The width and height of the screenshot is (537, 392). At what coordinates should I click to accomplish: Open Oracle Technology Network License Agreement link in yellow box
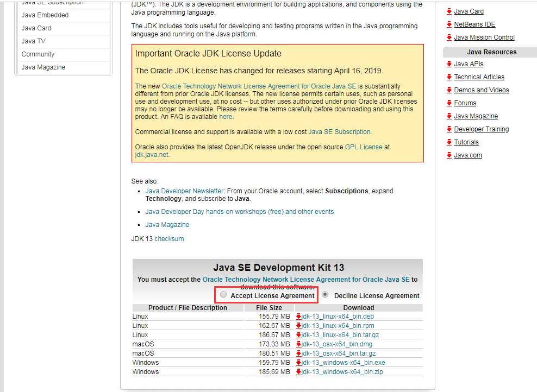tap(259, 86)
